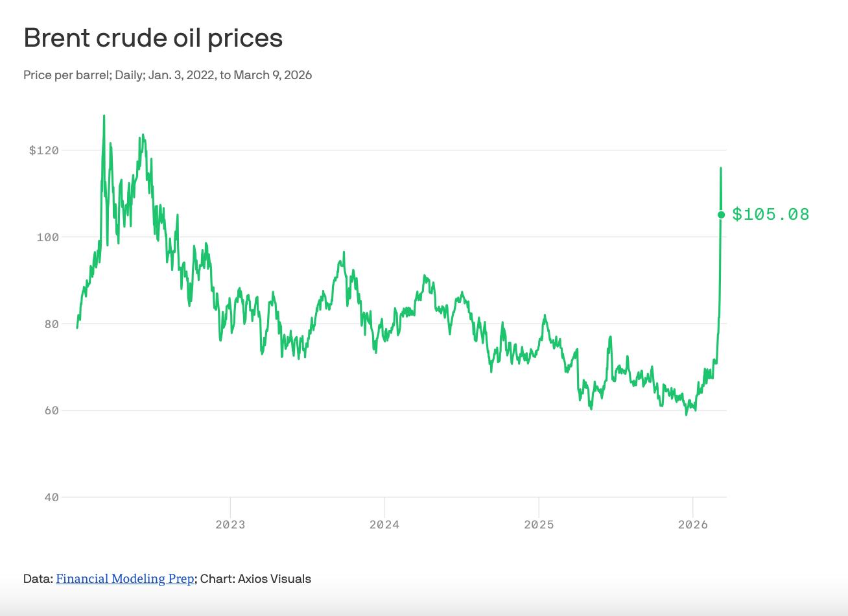Click the Brent crude oil prices title
Viewport: 848px width, 616px height.
153,38
